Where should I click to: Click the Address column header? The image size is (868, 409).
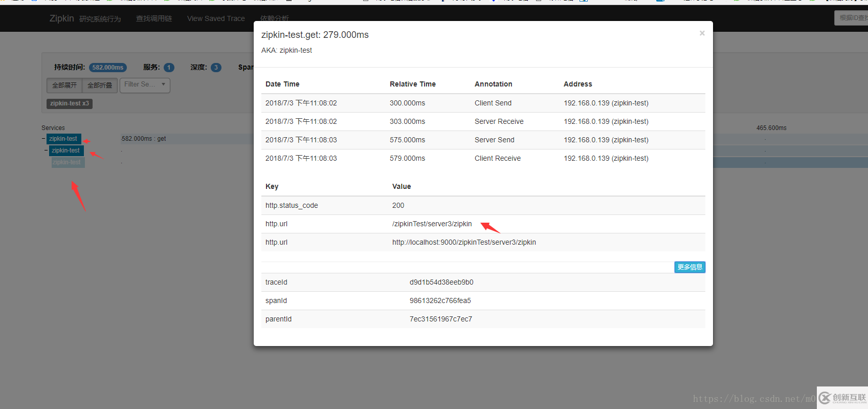(x=578, y=84)
